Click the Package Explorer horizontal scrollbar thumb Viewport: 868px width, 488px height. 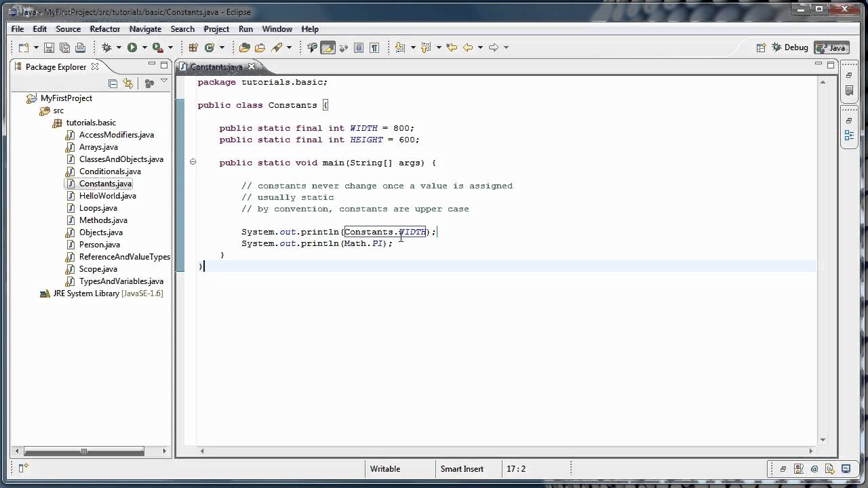click(x=84, y=451)
